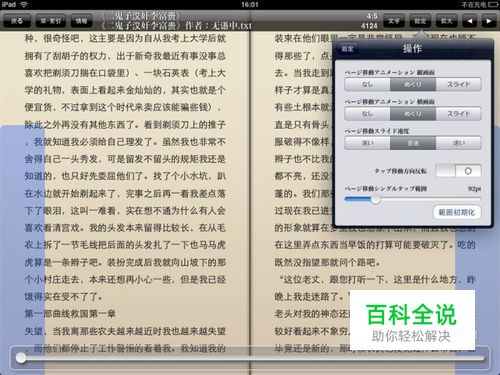Viewport: 500px width, 375px height.
Task: Tap the text line 既然没指望那就问个路吧。
Action: pyautogui.click(x=327, y=262)
